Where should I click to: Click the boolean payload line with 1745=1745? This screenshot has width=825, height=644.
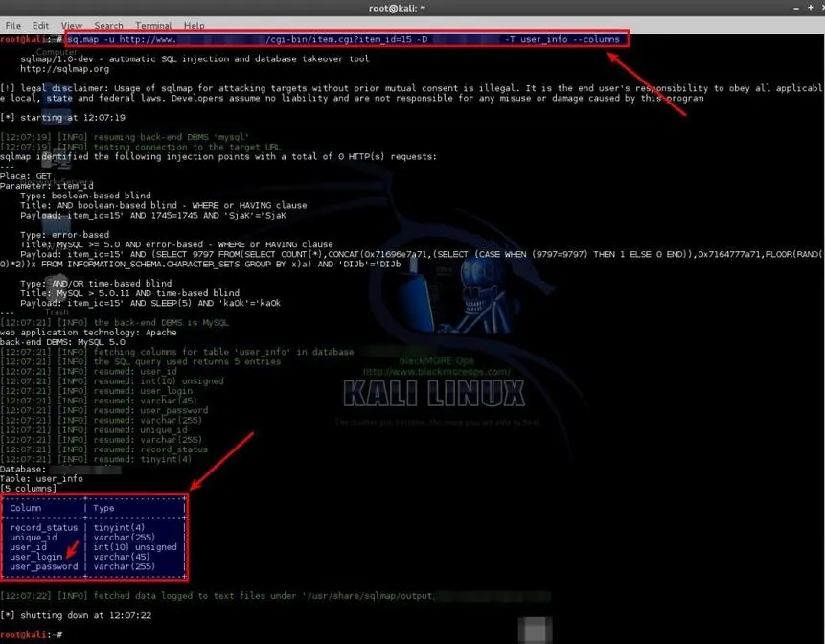coord(153,216)
